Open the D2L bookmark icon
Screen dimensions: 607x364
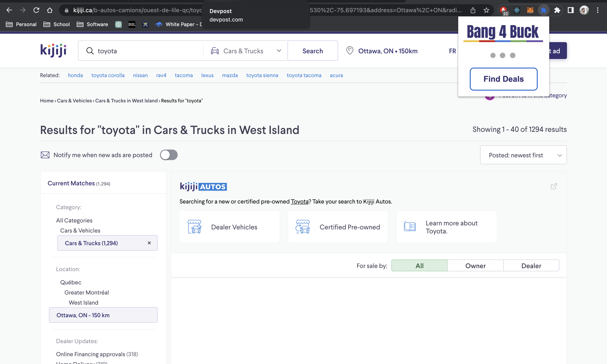[132, 24]
